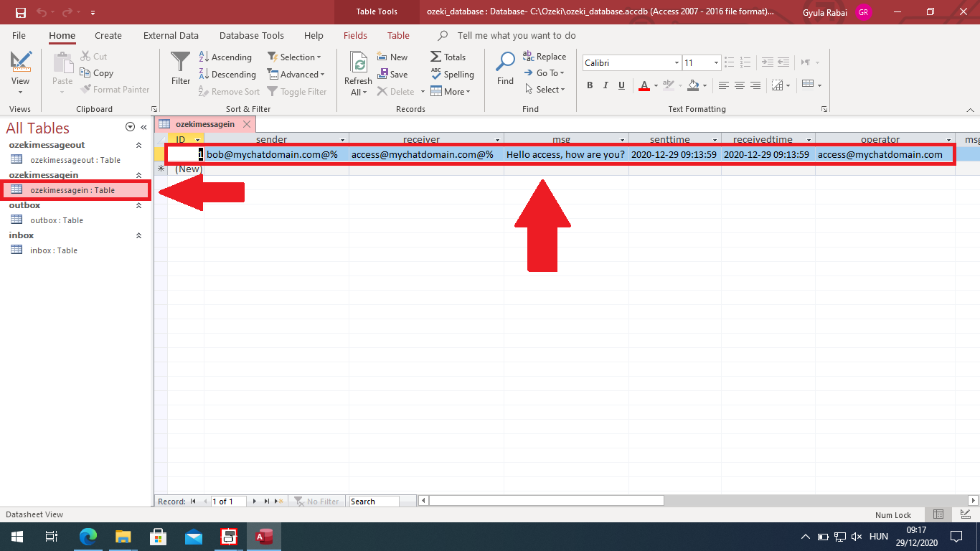Screen dimensions: 980x551
Task: Open the Create ribbon tab
Action: (108, 35)
